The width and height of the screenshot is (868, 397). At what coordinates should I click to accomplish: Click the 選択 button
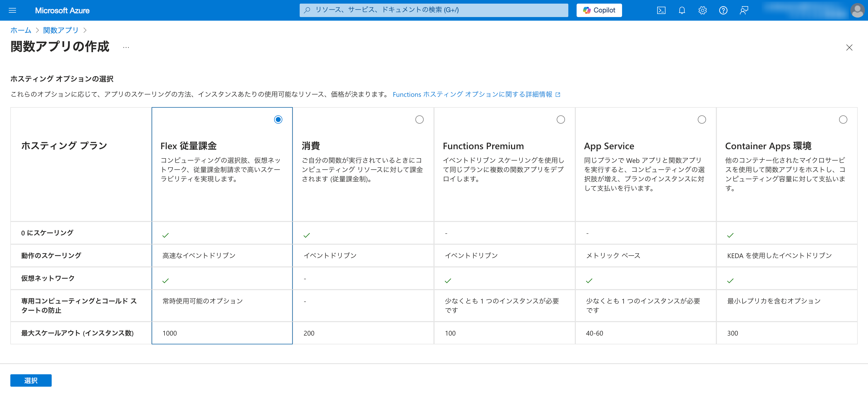31,380
